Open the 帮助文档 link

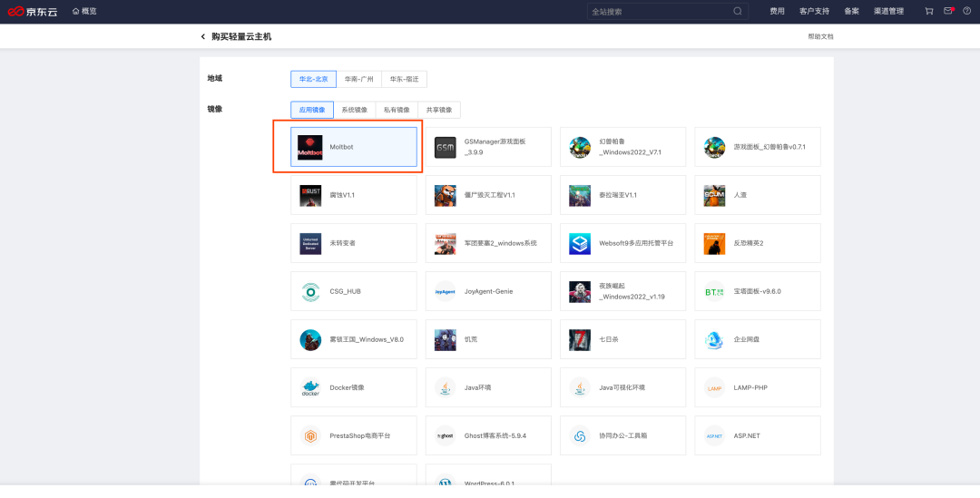pos(820,37)
